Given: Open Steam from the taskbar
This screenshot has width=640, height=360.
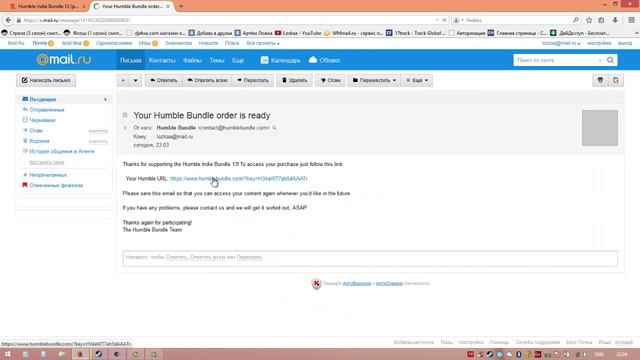Looking at the screenshot, I should (x=98, y=354).
